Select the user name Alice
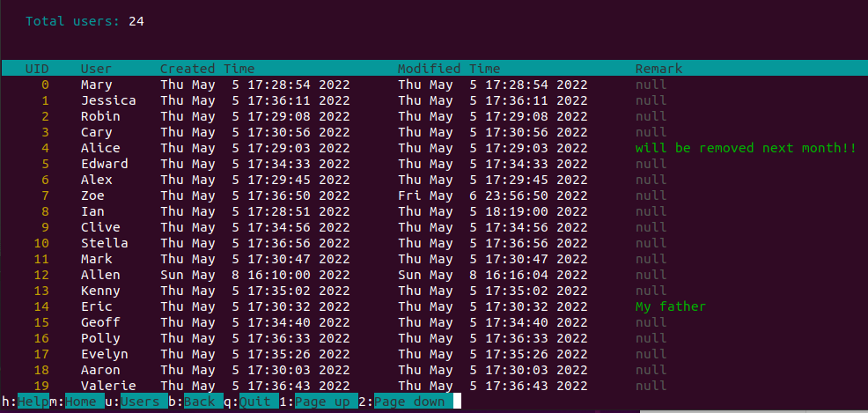 (x=100, y=148)
